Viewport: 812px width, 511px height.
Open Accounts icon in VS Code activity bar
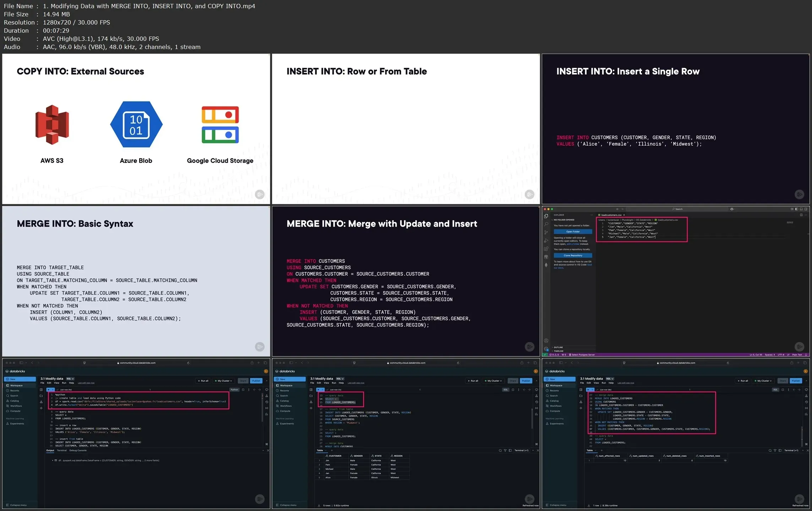pyautogui.click(x=546, y=341)
